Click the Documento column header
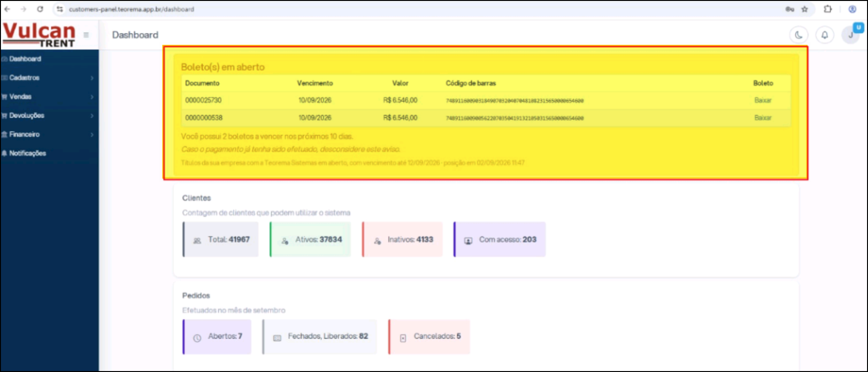 pos(202,83)
